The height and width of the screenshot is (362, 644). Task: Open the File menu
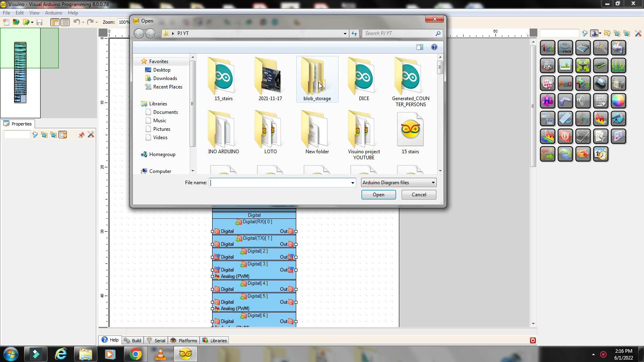click(x=6, y=12)
